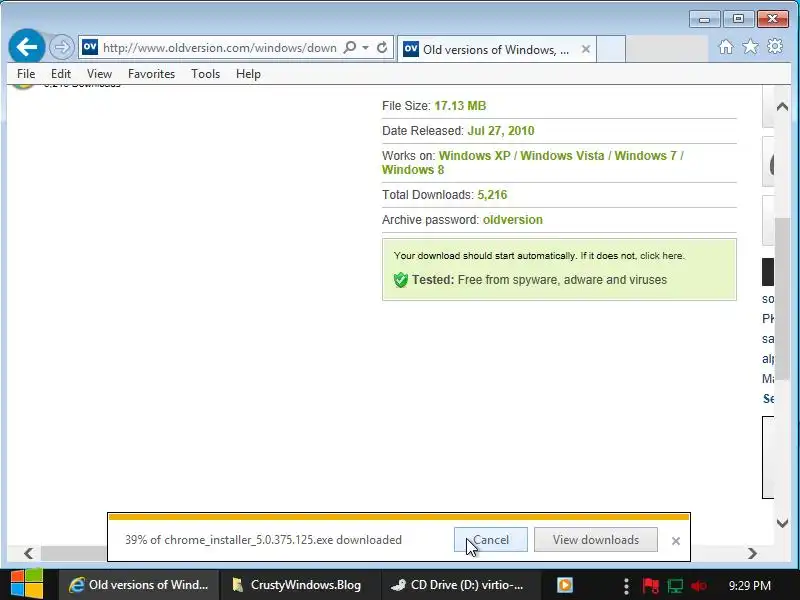
Task: Switch to Internet Explorer taskbar item
Action: pos(139,585)
